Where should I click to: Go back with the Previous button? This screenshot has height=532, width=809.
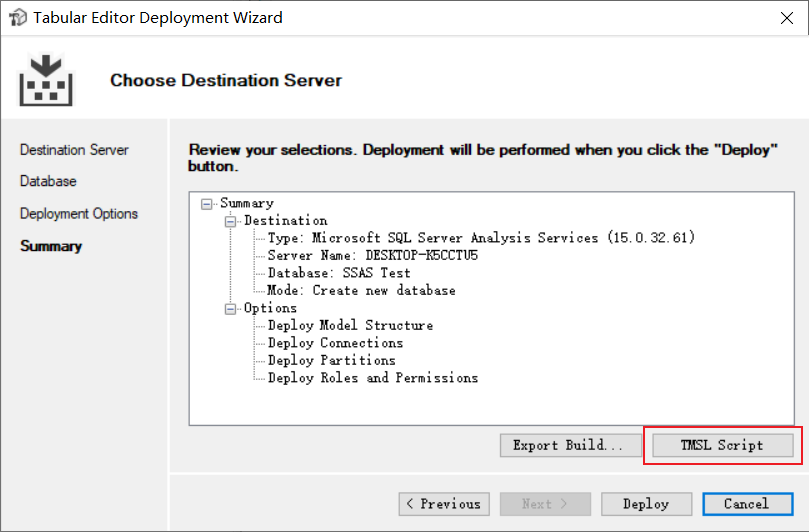click(444, 504)
